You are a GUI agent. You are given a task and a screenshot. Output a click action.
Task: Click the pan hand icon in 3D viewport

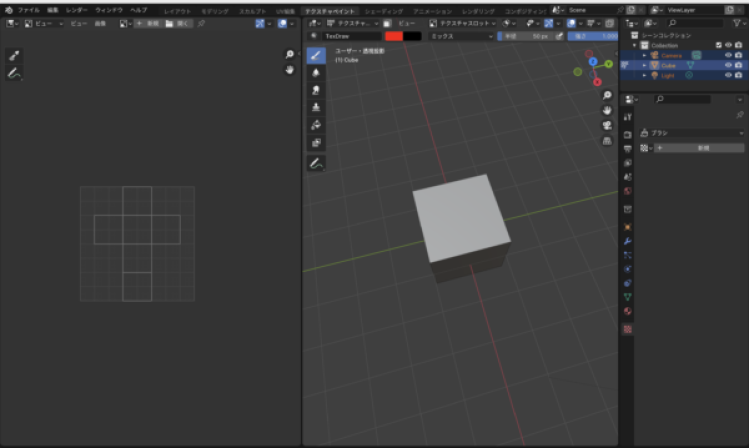click(x=607, y=110)
